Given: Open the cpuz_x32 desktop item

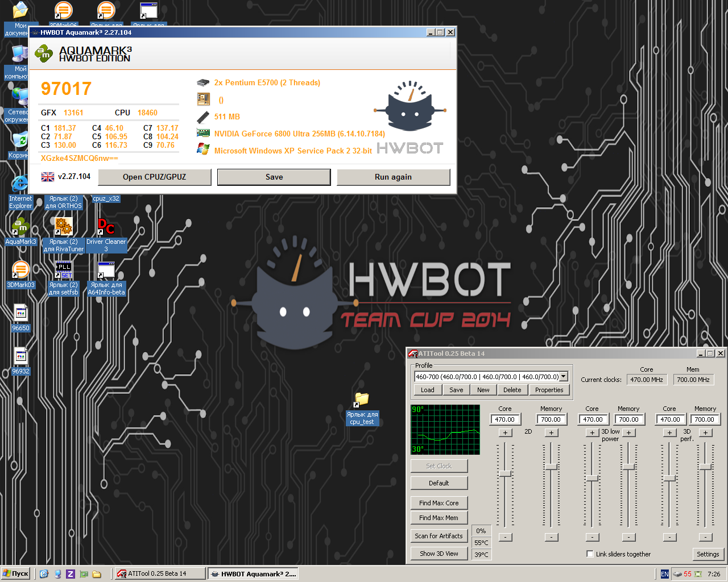Looking at the screenshot, I should point(106,199).
